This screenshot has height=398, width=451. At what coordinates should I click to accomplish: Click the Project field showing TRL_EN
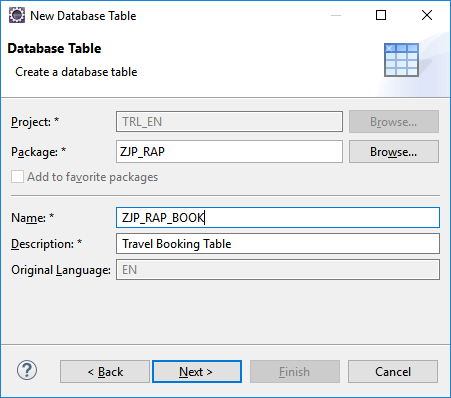[x=229, y=122]
